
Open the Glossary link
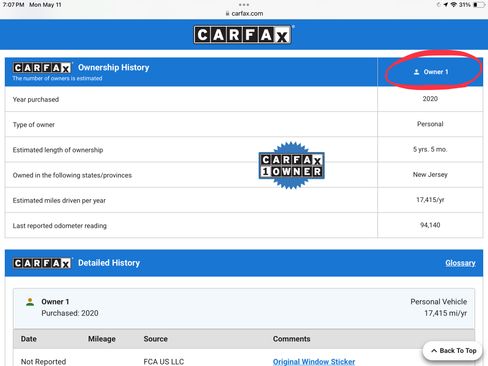460,263
